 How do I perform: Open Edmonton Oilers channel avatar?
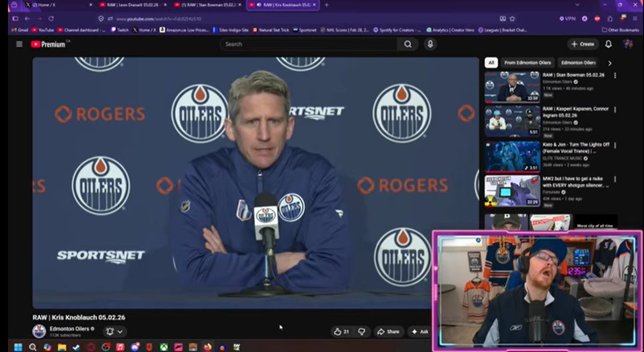39,331
